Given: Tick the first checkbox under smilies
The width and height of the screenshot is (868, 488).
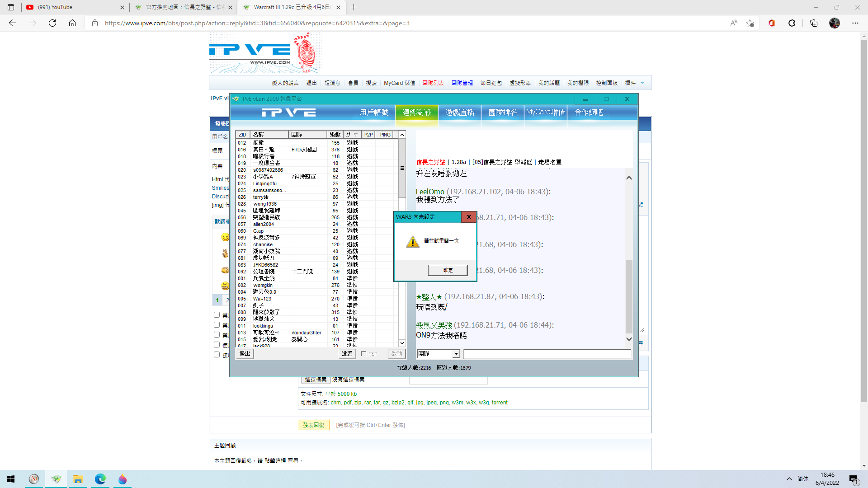Looking at the screenshot, I should click(x=217, y=315).
